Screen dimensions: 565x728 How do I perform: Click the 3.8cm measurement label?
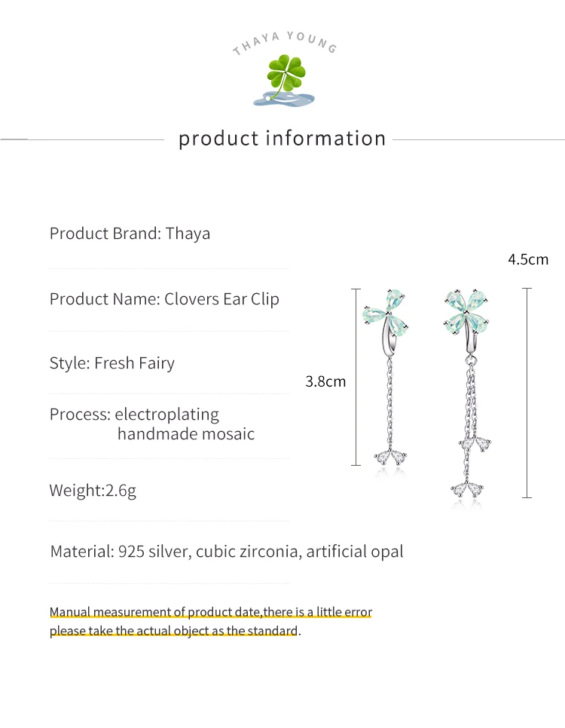(x=325, y=381)
